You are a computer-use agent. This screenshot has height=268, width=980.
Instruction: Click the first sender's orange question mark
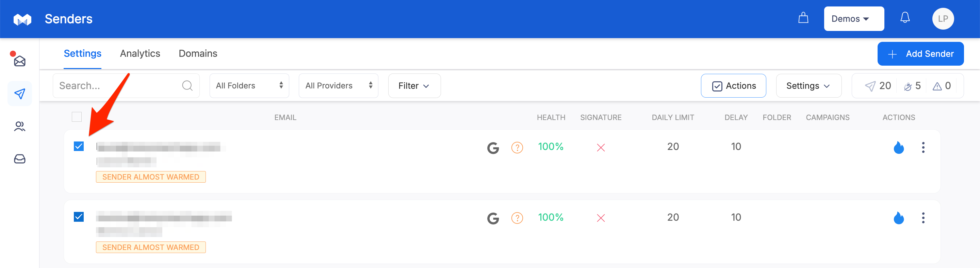pos(517,147)
